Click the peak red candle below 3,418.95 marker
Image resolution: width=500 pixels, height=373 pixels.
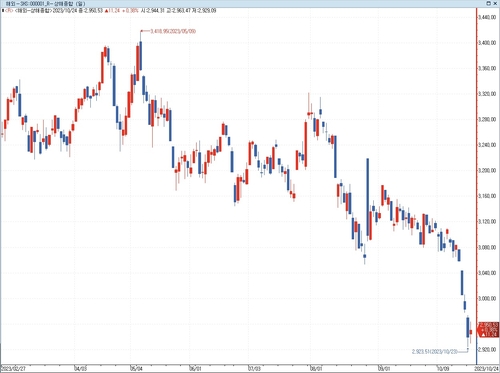137,63
